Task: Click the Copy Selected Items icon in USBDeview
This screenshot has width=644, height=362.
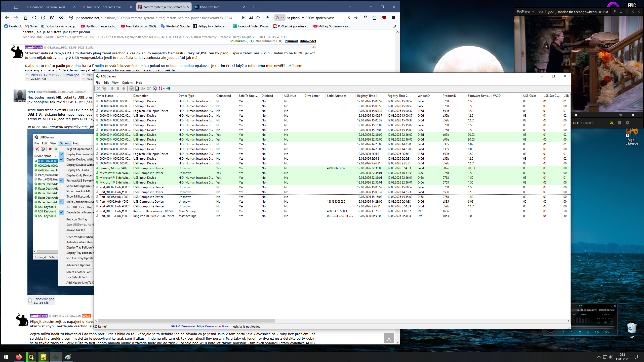Action: pos(143,88)
